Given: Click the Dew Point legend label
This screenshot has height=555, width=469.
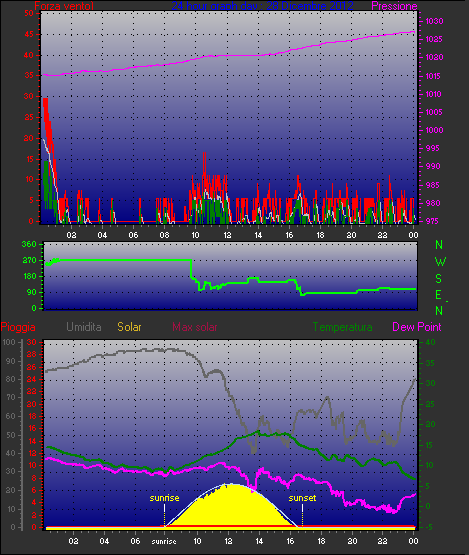Looking at the screenshot, I should (417, 327).
